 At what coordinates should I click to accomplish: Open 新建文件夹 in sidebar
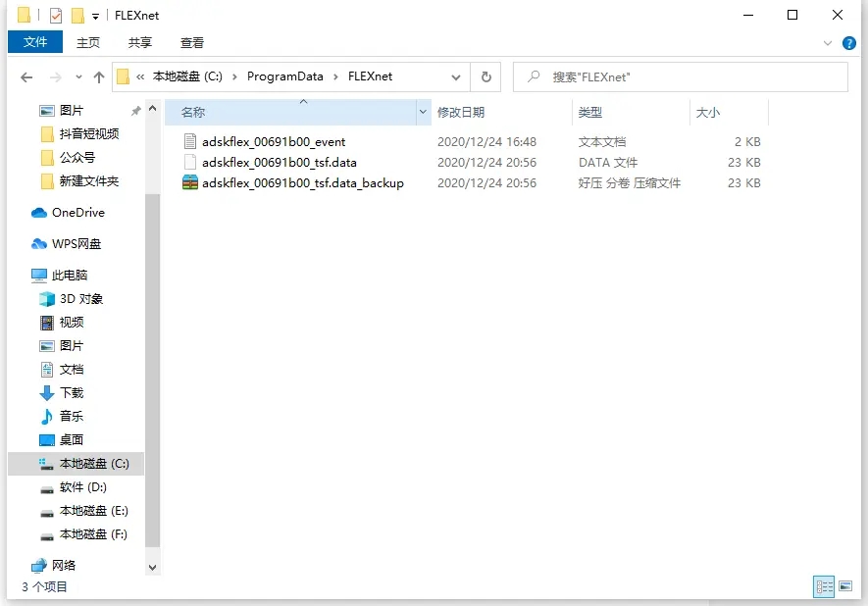point(88,181)
